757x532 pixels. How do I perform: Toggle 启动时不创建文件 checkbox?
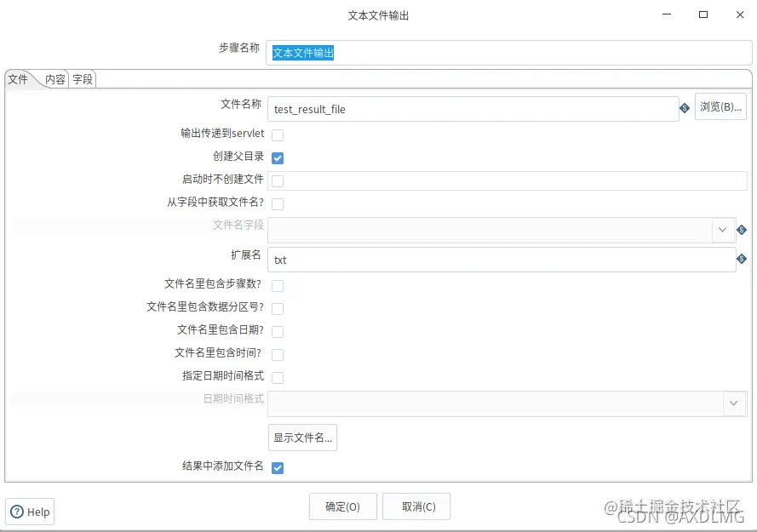pos(278,181)
